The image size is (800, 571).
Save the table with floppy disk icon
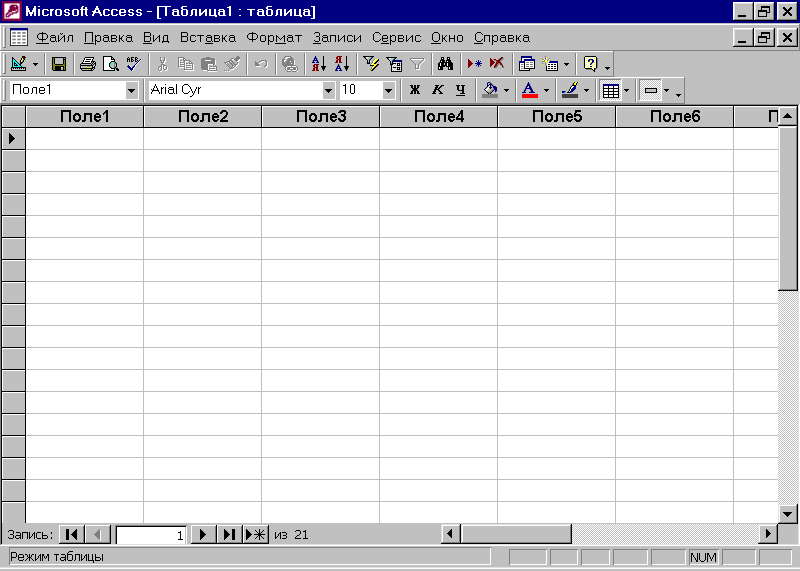pyautogui.click(x=59, y=64)
